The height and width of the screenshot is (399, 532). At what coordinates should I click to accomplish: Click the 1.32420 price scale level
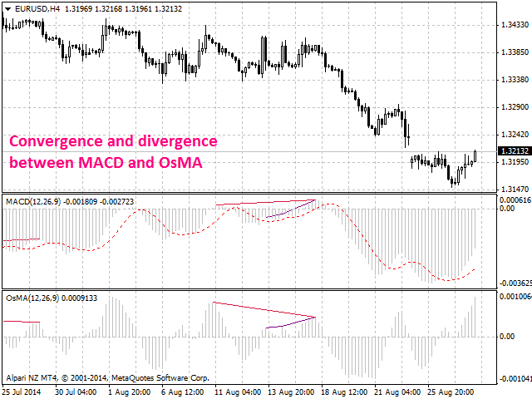(x=514, y=134)
